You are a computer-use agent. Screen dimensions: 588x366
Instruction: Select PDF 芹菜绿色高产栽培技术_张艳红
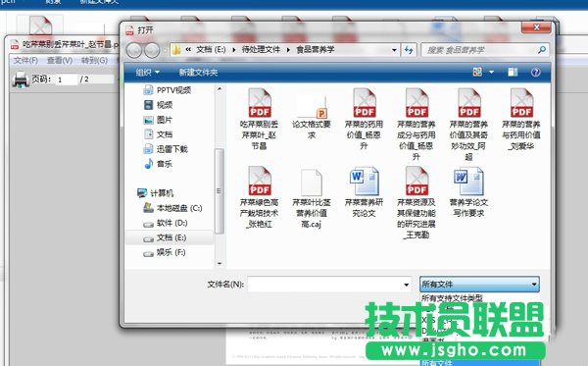(259, 197)
